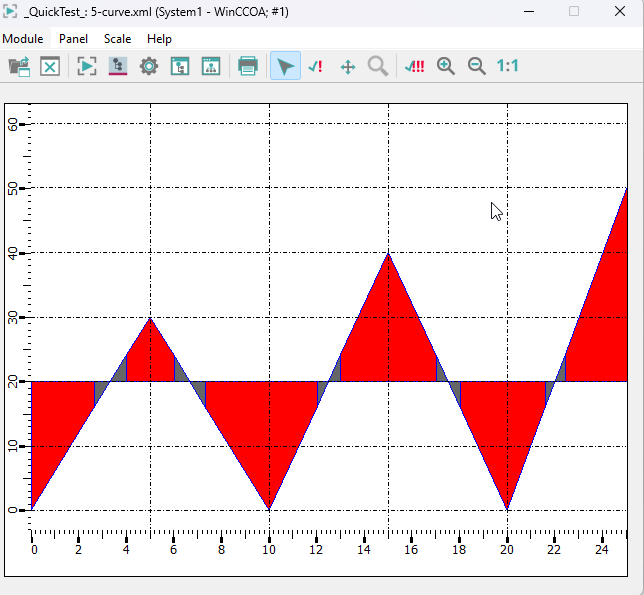The height and width of the screenshot is (595, 644).
Task: Open the Panel menu
Action: (x=73, y=39)
